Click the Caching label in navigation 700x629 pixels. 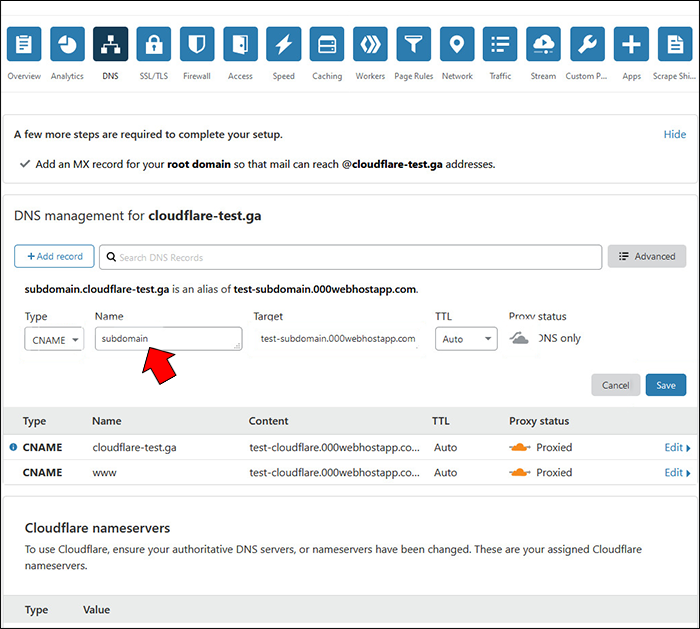tap(327, 76)
